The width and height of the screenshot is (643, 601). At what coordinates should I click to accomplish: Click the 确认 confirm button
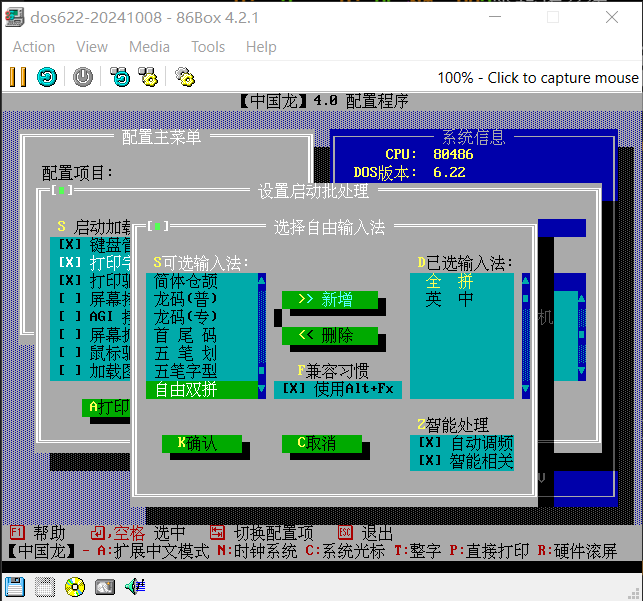[201, 443]
